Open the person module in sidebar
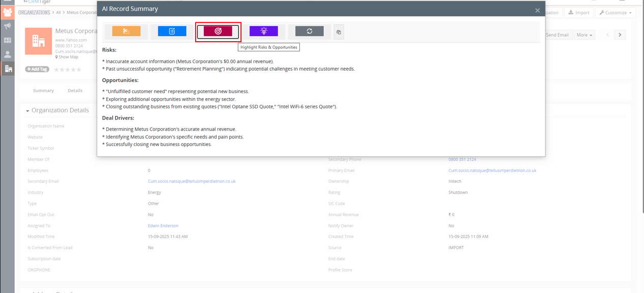Screen dimensions: 644x293 (x=7, y=54)
